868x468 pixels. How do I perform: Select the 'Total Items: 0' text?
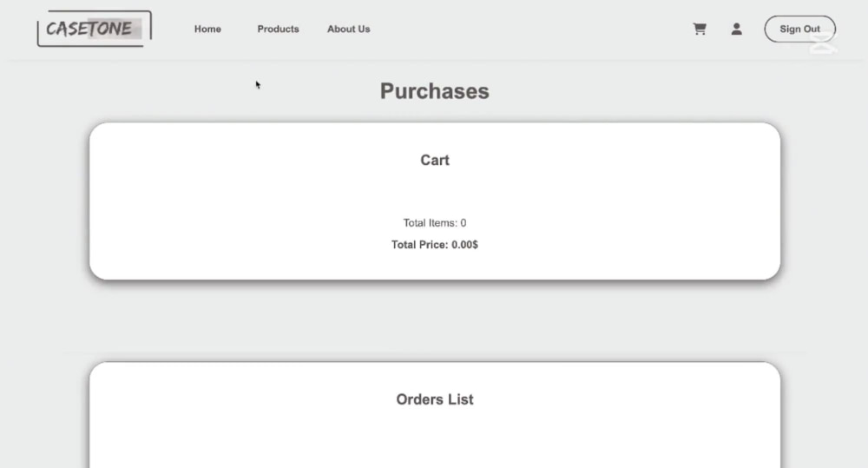click(x=435, y=222)
